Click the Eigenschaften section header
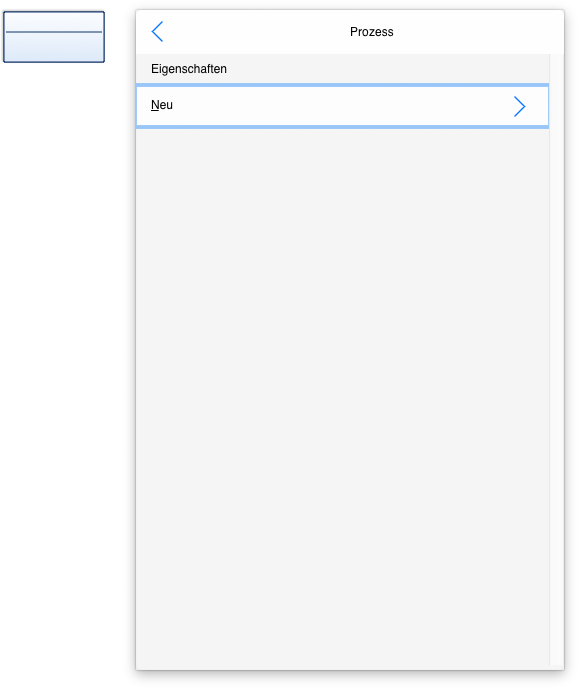Screen dimensions: 579x688 pyautogui.click(x=189, y=69)
